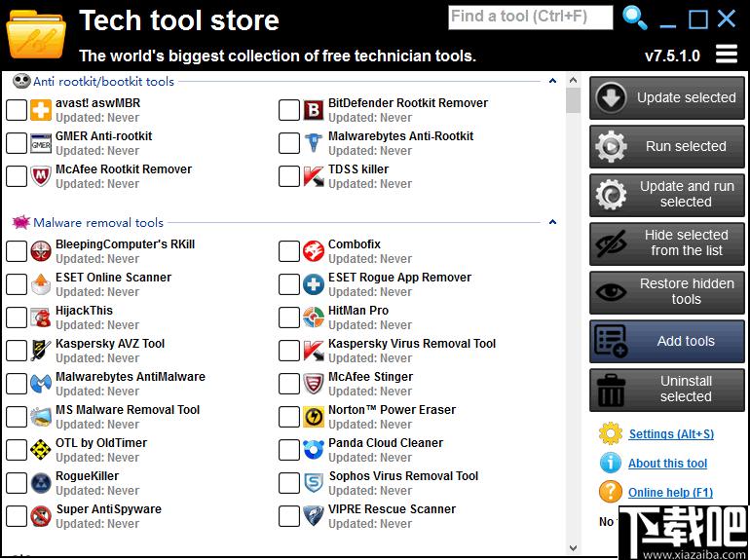The width and height of the screenshot is (750, 560).
Task: Click the Add tools button
Action: [x=667, y=341]
